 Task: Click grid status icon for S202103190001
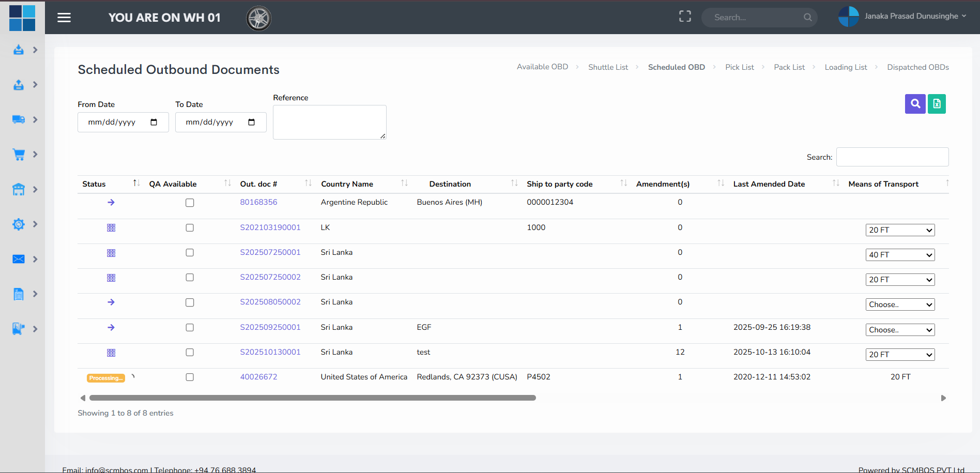click(x=111, y=228)
